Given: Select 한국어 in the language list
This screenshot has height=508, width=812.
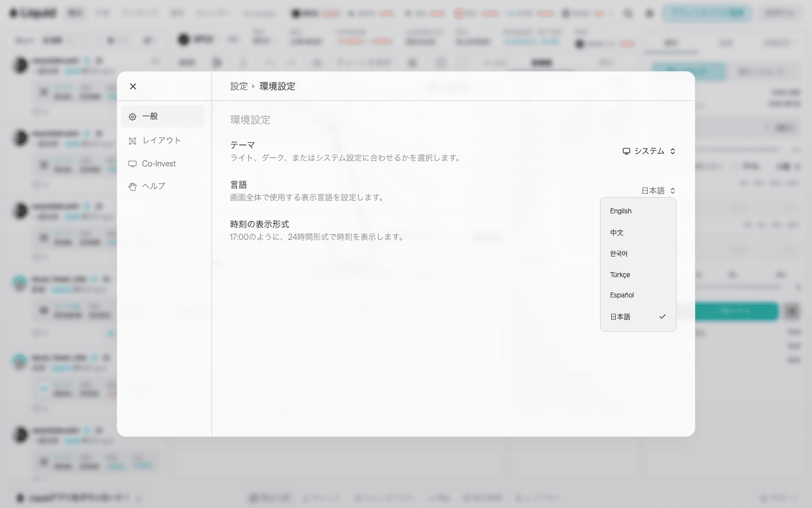Looking at the screenshot, I should [638, 253].
